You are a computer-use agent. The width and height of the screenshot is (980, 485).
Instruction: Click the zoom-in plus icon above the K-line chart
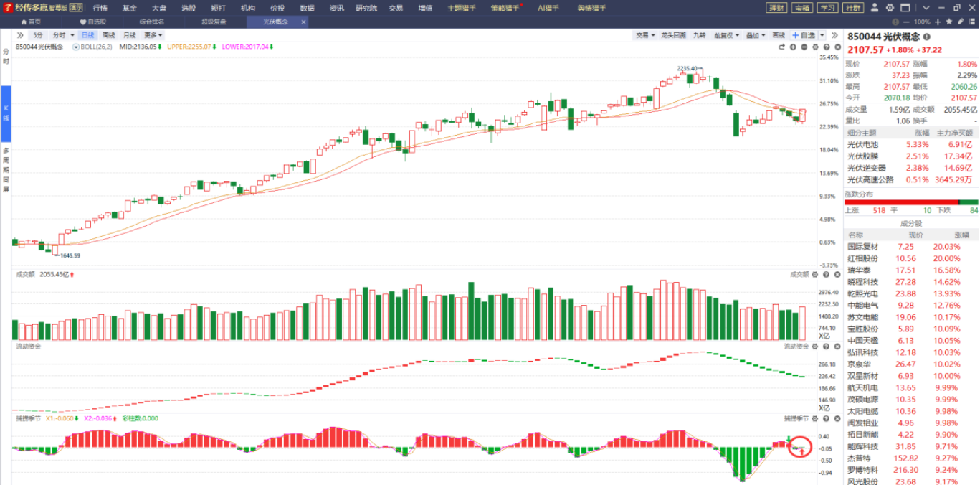tap(793, 47)
